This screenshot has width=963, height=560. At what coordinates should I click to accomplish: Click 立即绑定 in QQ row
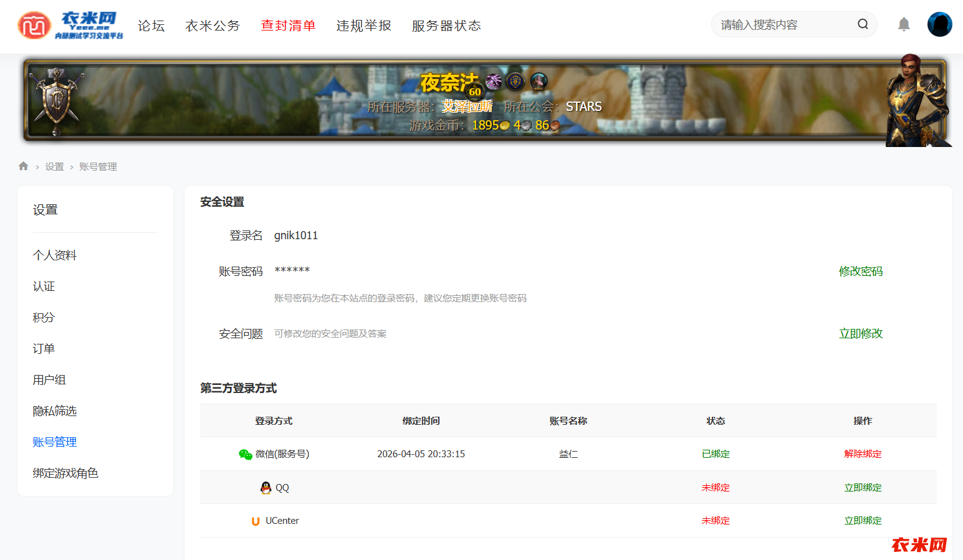[x=863, y=488]
